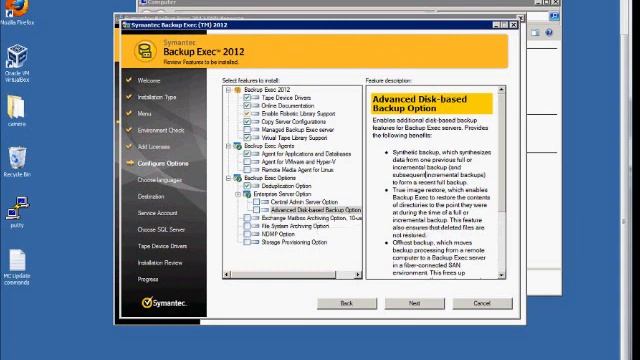Click drive icon beside Copy Server Configurations
Viewport: 640px width, 360px height.
(256, 122)
